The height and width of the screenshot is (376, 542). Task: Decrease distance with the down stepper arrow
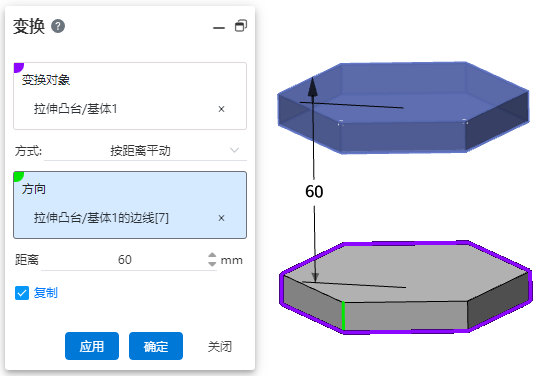[x=212, y=264]
